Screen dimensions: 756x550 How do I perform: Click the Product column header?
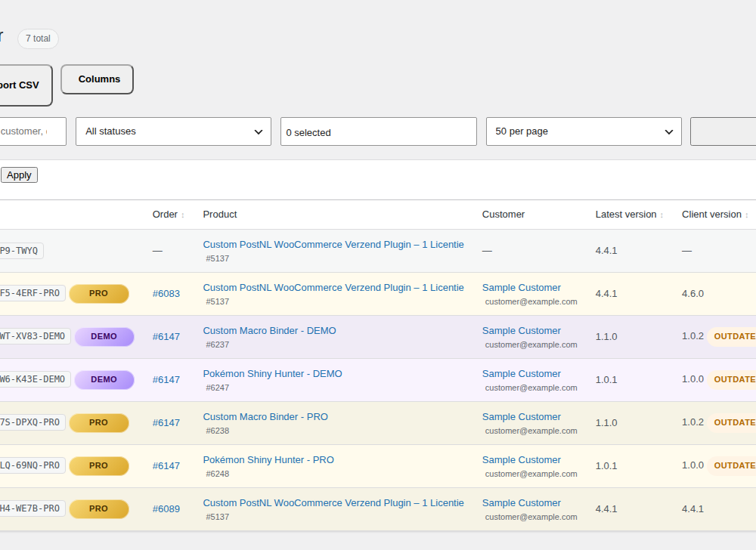tap(220, 215)
